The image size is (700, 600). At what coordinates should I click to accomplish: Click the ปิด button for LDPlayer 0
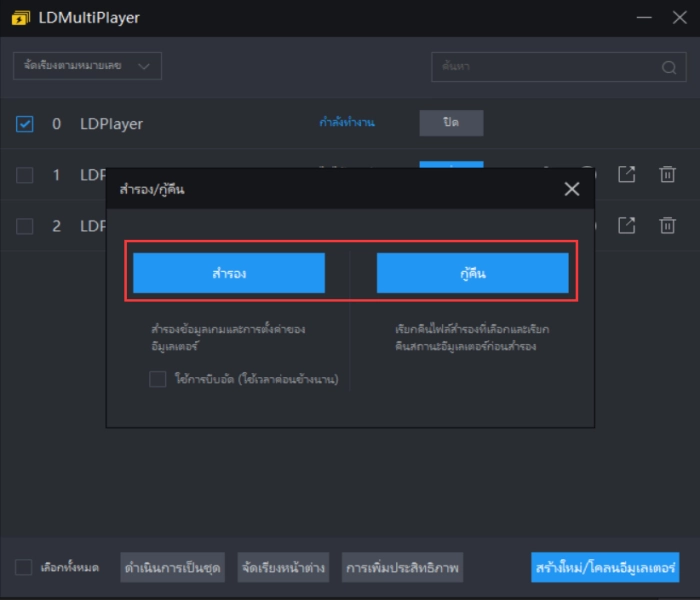pos(451,123)
